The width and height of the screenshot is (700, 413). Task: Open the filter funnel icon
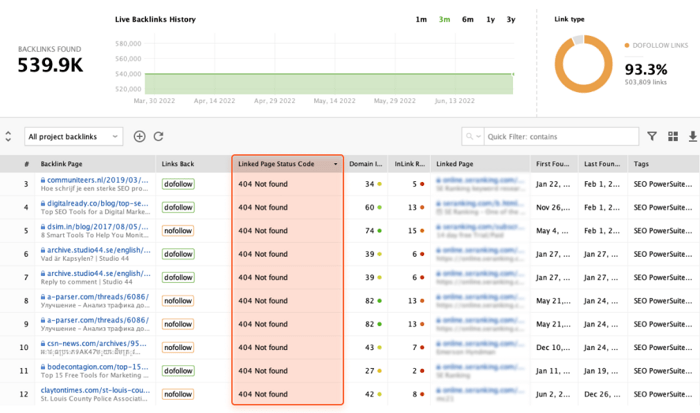point(652,137)
